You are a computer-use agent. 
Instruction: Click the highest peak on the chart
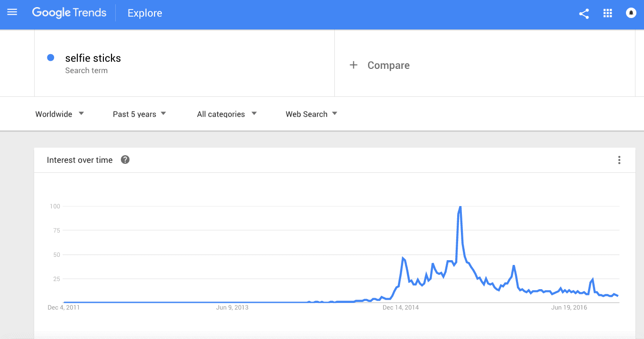[460, 207]
